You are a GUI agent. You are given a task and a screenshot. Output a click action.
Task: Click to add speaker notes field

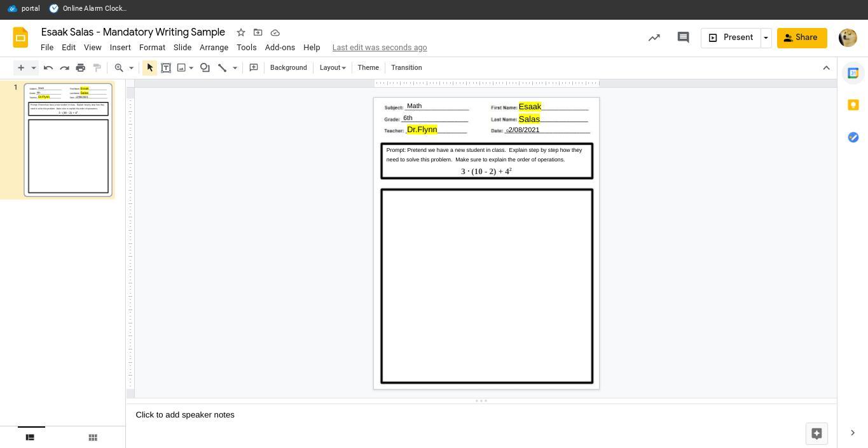coord(185,415)
